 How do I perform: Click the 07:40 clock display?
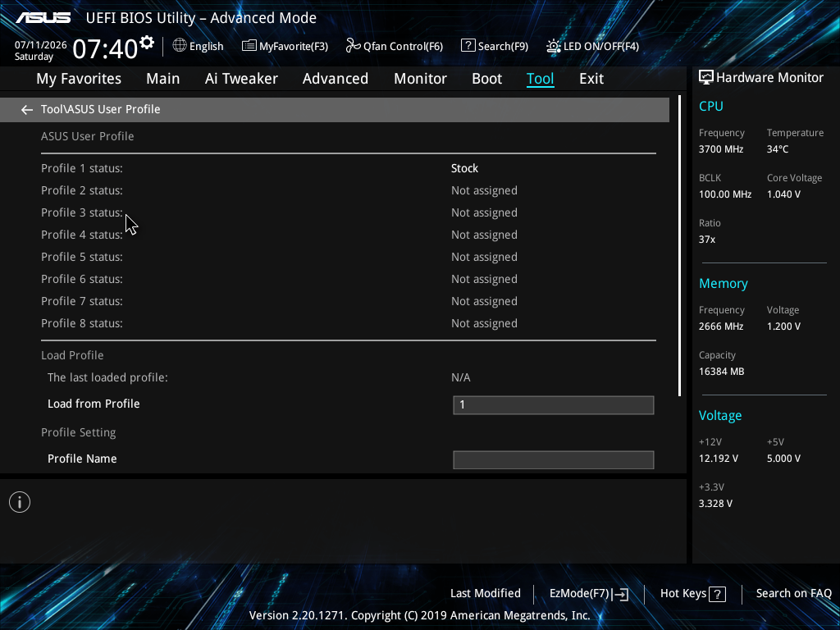(x=105, y=48)
